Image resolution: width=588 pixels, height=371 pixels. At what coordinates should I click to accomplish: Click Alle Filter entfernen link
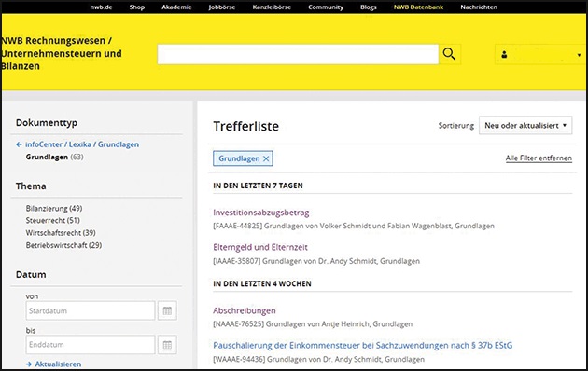(x=539, y=158)
